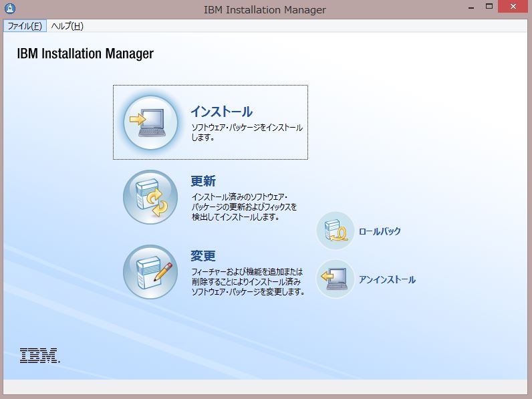Click the Installation Manager title bar icon
Screen dimensions: 532x399
pyautogui.click(x=10, y=8)
